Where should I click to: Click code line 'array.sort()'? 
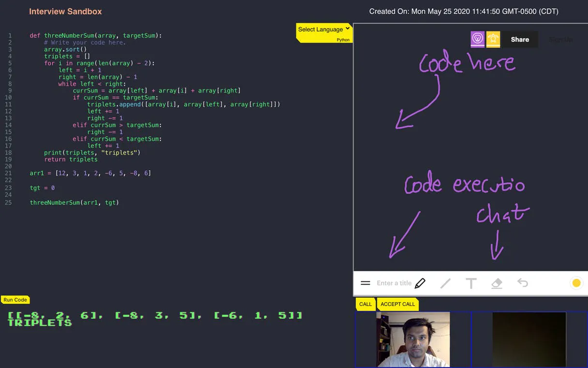65,49
